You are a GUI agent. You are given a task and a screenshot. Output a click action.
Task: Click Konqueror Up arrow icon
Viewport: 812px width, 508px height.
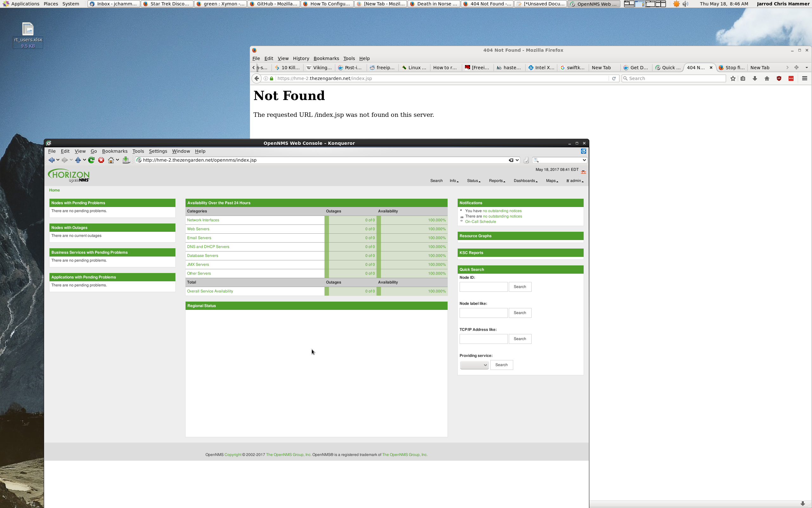point(78,160)
